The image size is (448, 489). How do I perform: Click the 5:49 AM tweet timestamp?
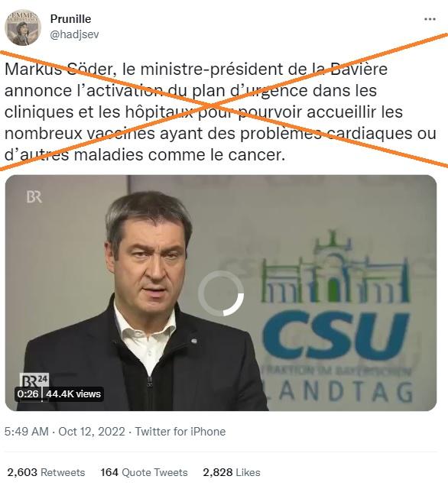[27, 432]
